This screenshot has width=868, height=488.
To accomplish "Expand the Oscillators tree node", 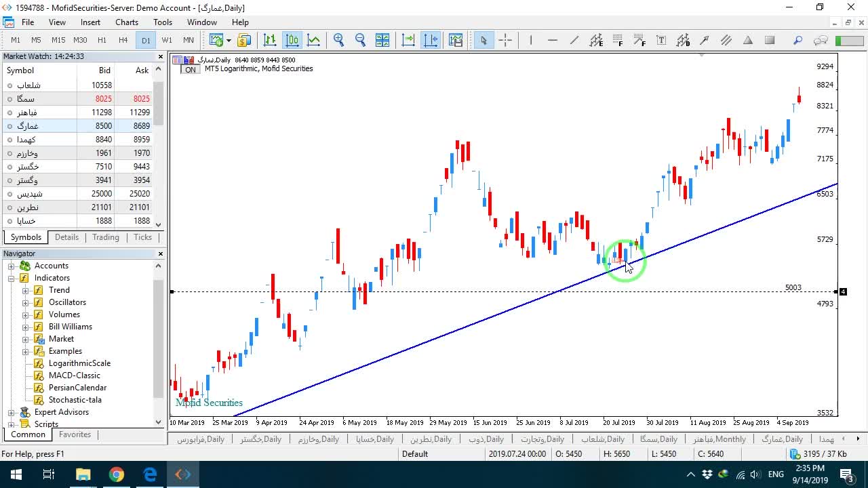I will [x=26, y=302].
